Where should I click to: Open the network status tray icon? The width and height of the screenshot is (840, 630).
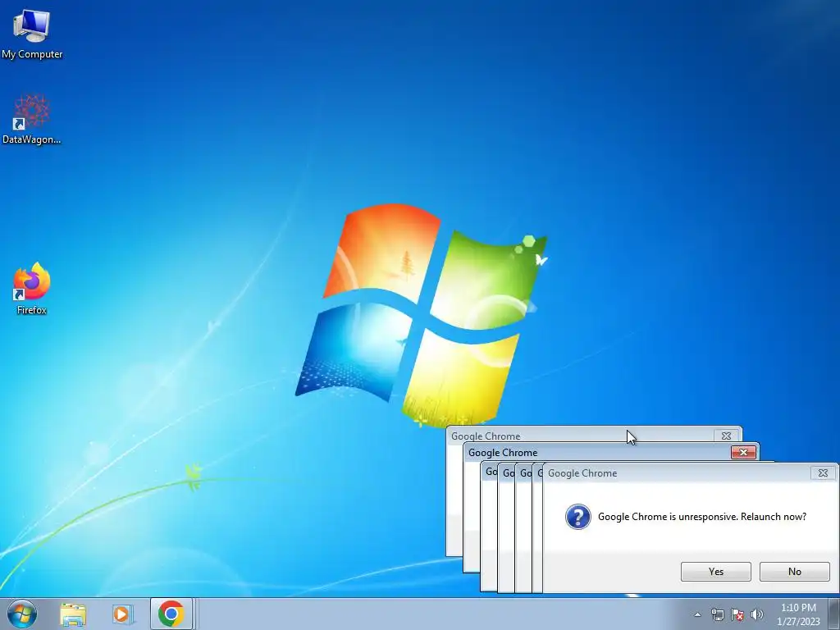coord(717,614)
